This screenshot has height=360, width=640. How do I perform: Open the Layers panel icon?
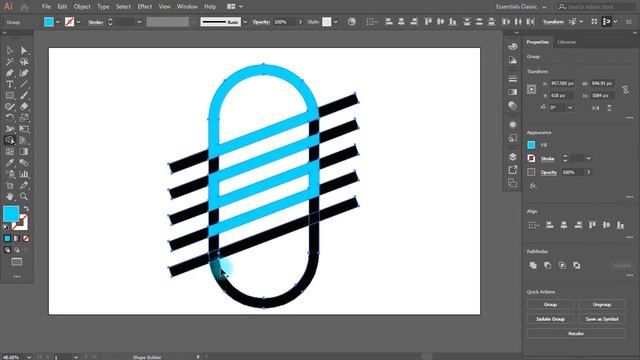click(513, 157)
